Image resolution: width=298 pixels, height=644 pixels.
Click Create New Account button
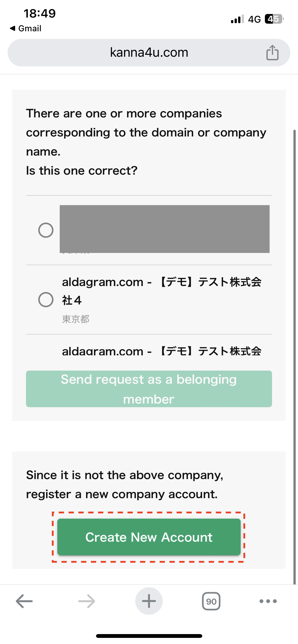[x=149, y=537]
